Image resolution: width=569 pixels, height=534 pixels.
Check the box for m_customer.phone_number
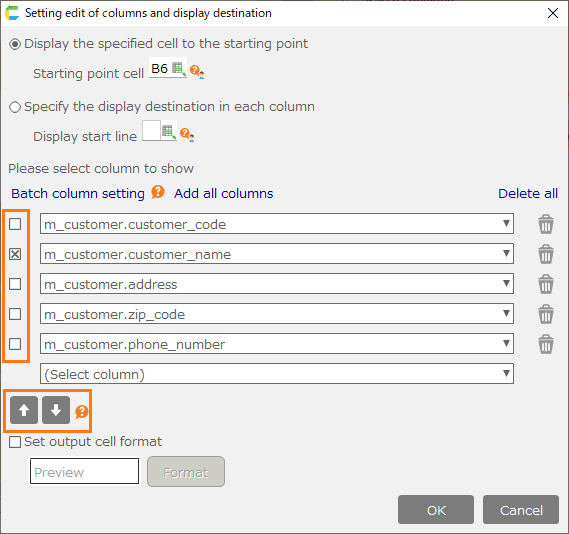(15, 344)
